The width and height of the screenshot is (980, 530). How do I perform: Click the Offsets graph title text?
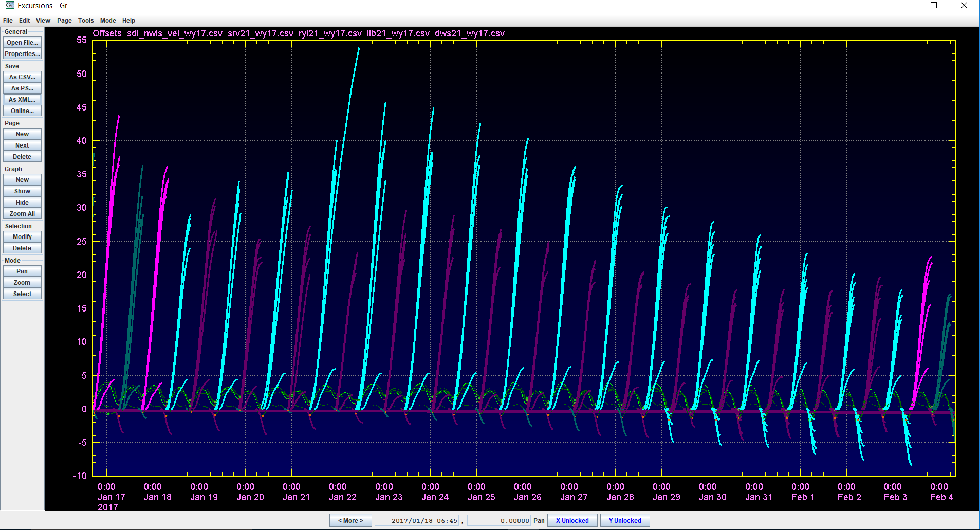pos(107,33)
